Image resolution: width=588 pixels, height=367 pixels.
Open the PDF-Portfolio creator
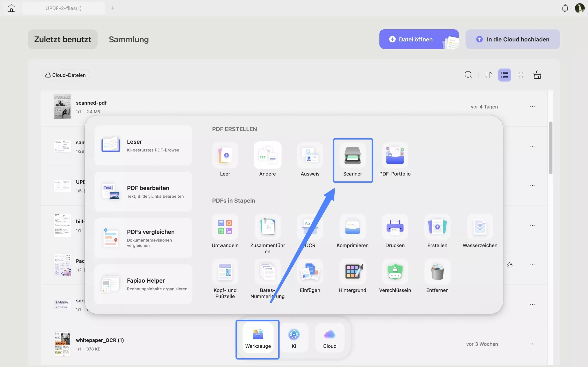click(x=395, y=156)
